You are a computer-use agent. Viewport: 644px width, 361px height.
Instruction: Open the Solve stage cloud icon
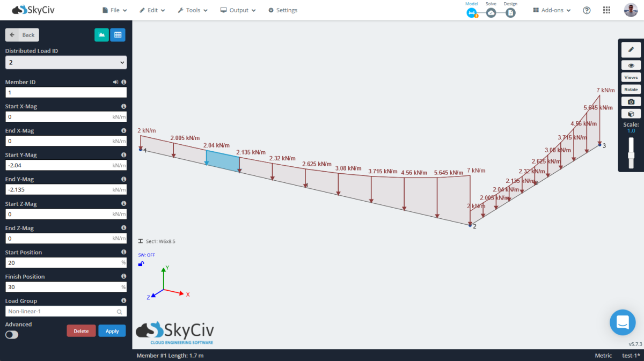491,12
